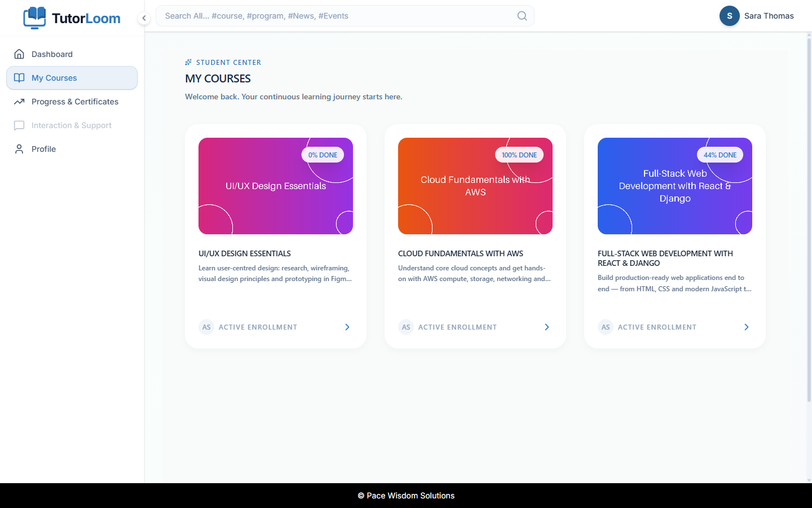Click the 44% DONE progress badge

[720, 155]
